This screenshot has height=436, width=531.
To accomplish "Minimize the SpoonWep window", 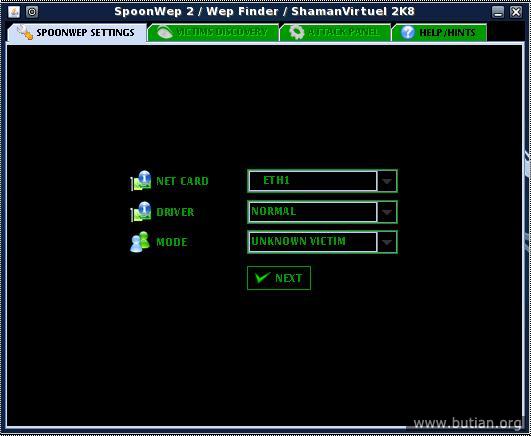I will 498,12.
